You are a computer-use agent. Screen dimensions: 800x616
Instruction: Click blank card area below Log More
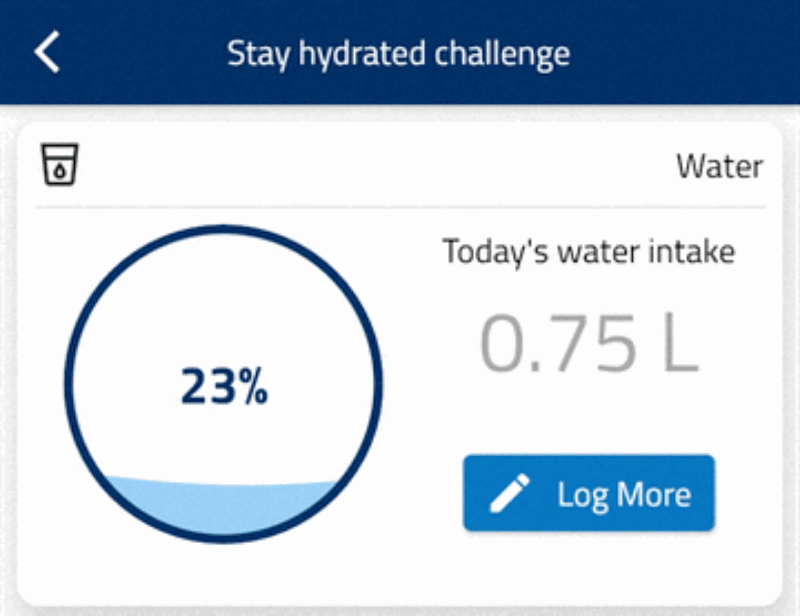pos(589,566)
